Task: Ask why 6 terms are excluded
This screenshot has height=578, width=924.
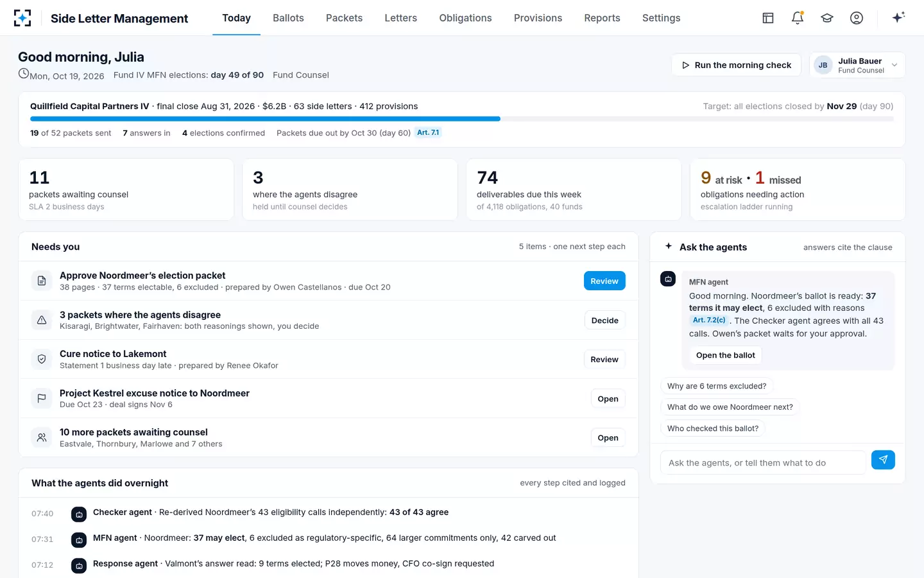Action: tap(717, 386)
